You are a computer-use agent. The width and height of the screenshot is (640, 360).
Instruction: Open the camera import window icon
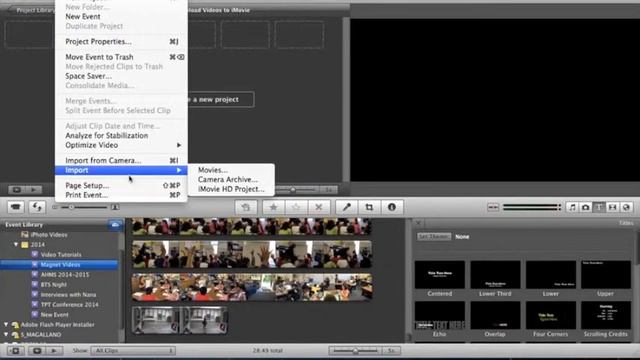click(16, 207)
